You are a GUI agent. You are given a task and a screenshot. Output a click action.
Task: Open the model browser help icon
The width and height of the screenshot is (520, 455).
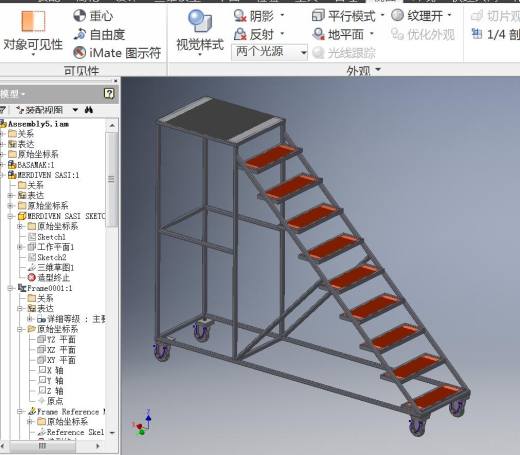(x=109, y=93)
